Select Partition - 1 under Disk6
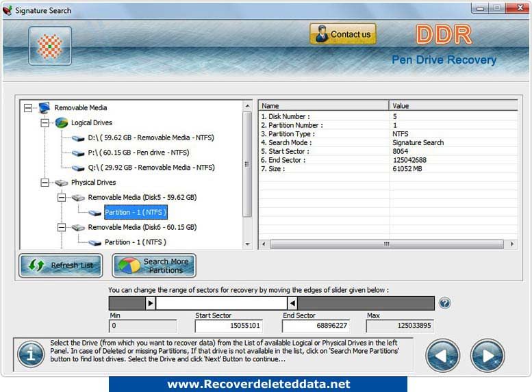This screenshot has width=532, height=392. (136, 242)
